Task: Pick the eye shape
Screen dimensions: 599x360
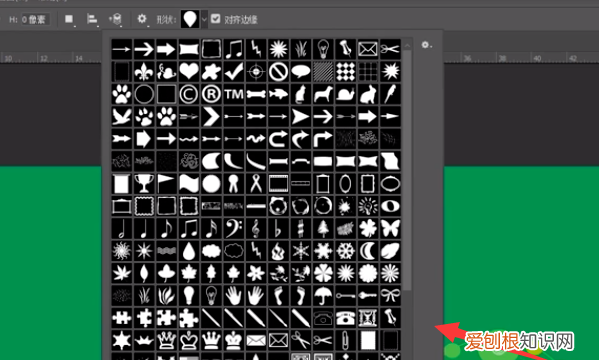Action: coord(390,206)
